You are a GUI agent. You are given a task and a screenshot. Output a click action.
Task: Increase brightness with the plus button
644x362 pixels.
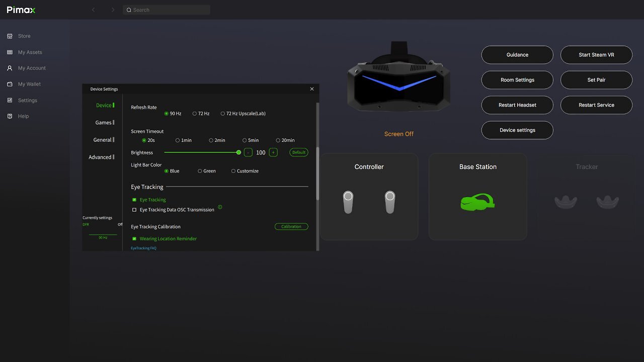(x=273, y=152)
